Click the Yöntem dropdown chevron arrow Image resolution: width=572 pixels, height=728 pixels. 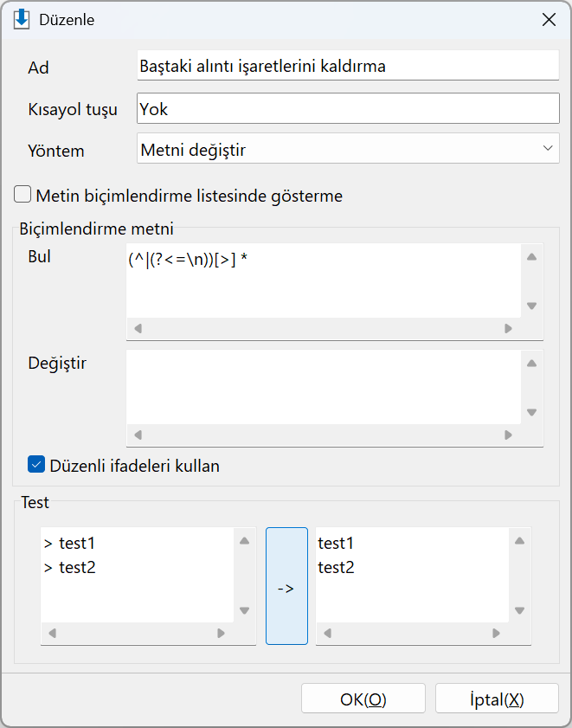548,149
